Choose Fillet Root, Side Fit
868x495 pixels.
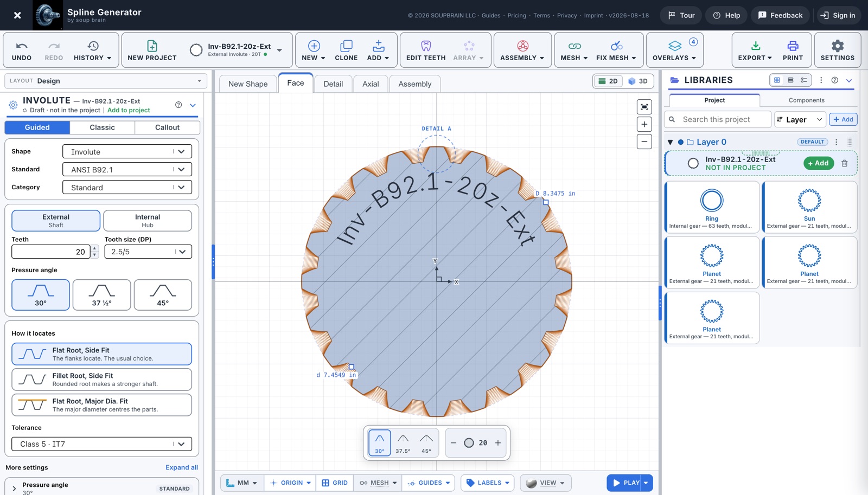[102, 380]
